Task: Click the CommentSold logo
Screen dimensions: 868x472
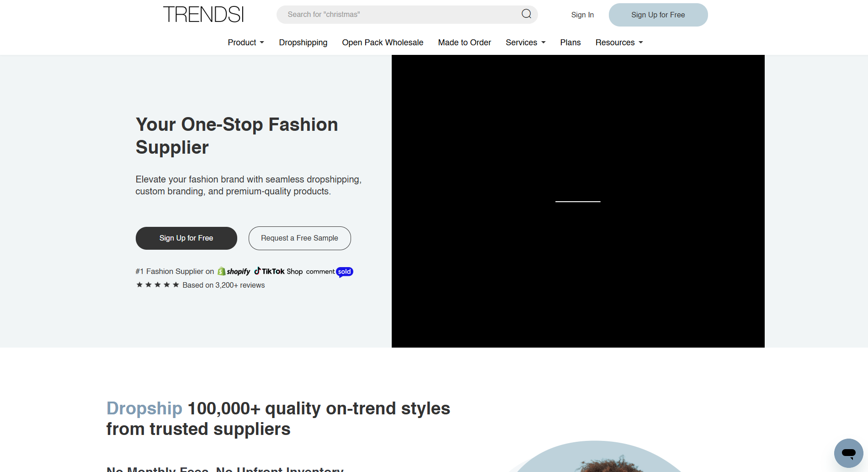Action: [330, 272]
